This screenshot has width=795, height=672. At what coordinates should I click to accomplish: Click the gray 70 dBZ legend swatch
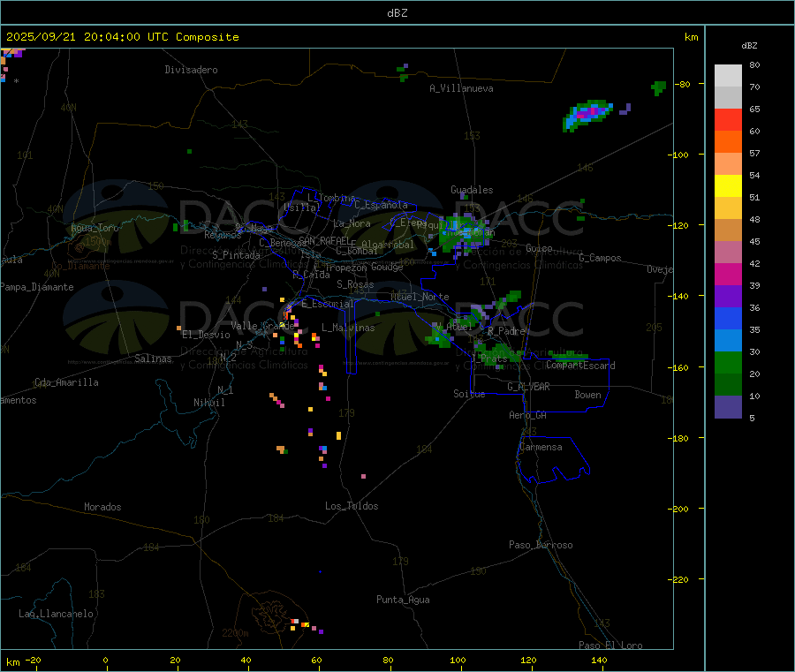pyautogui.click(x=728, y=98)
